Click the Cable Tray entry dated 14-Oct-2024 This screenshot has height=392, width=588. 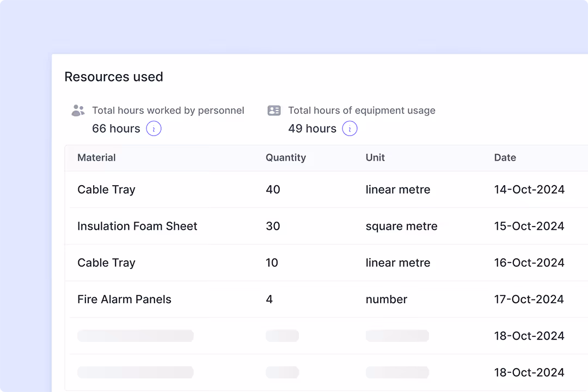click(106, 189)
